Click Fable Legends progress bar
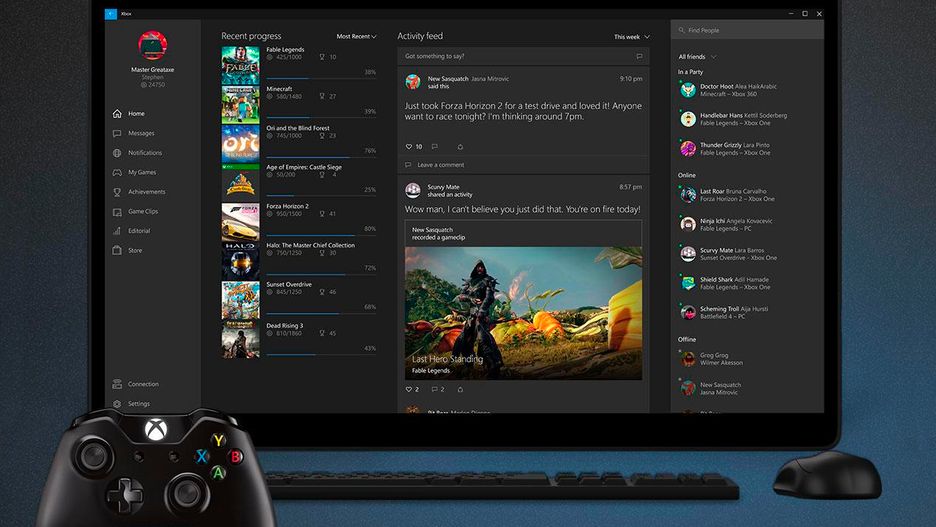 tap(321, 78)
